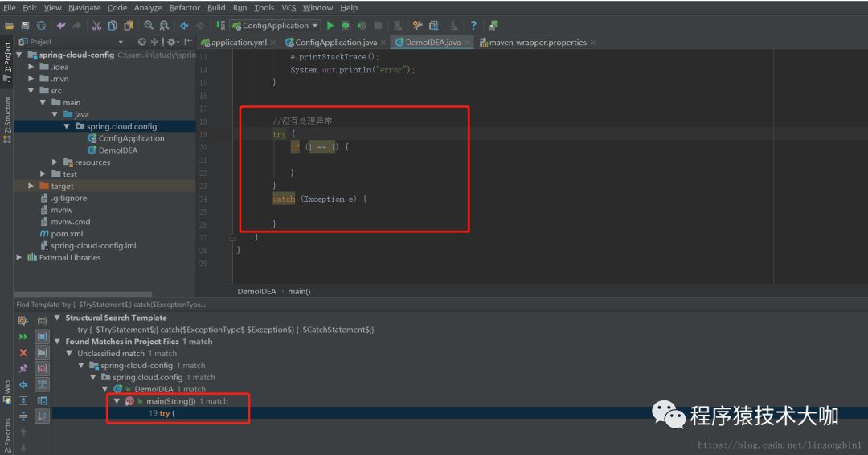
Task: Toggle merge usages from same line
Action: [x=42, y=384]
